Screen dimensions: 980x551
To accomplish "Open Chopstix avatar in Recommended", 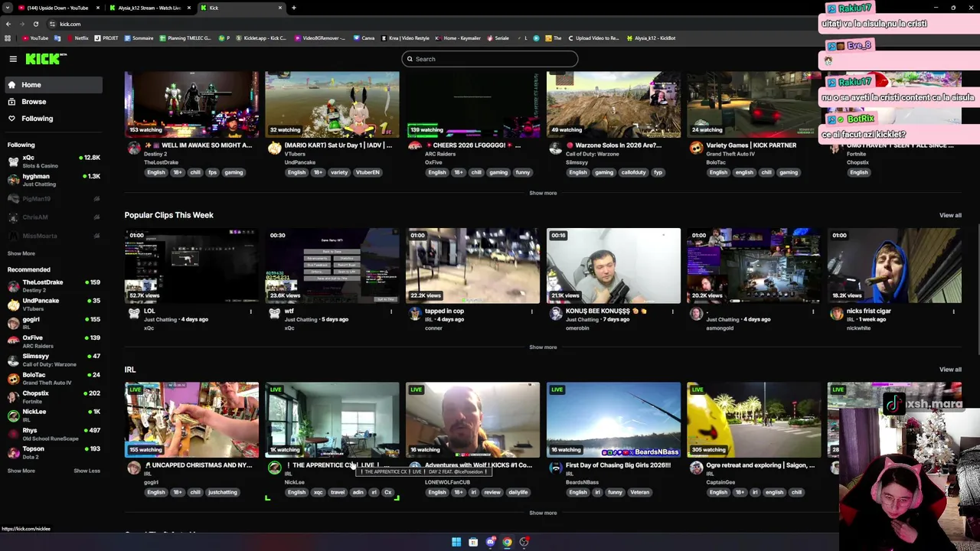I will (x=13, y=397).
